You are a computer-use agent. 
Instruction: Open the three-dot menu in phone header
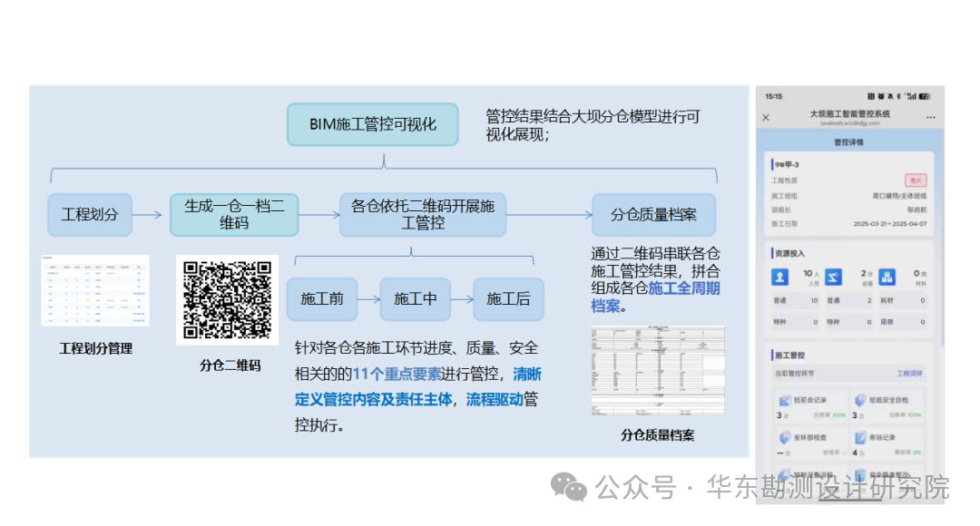tap(931, 118)
